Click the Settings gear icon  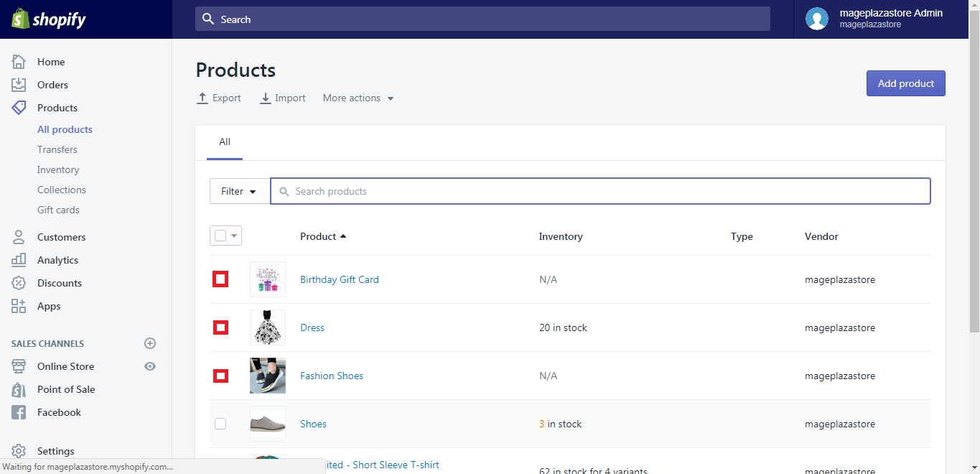coord(19,451)
